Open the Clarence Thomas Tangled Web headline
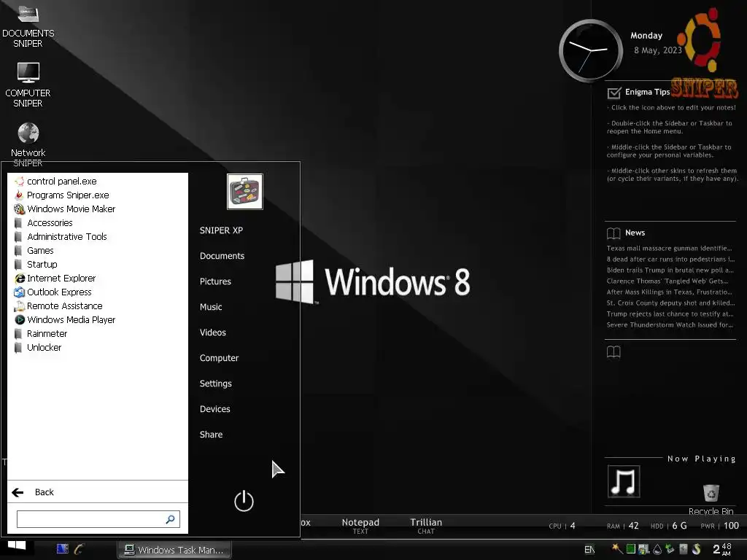The height and width of the screenshot is (560, 747). pos(667,281)
